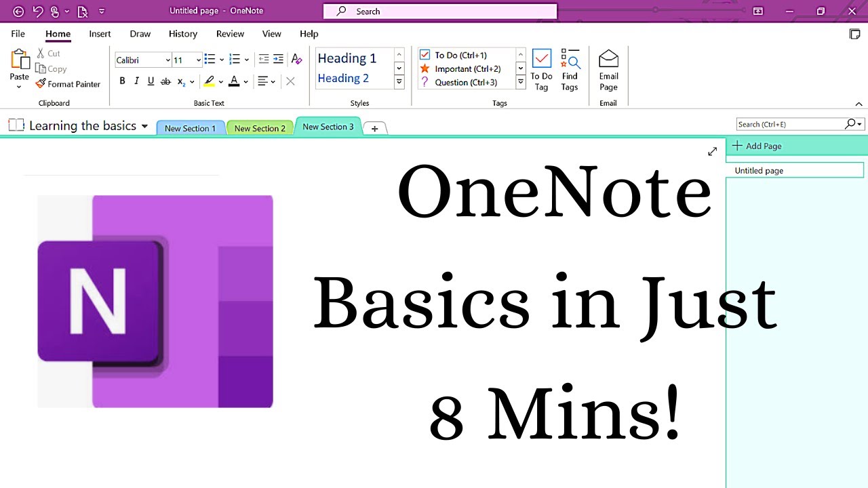Toggle Underline formatting

pos(151,81)
